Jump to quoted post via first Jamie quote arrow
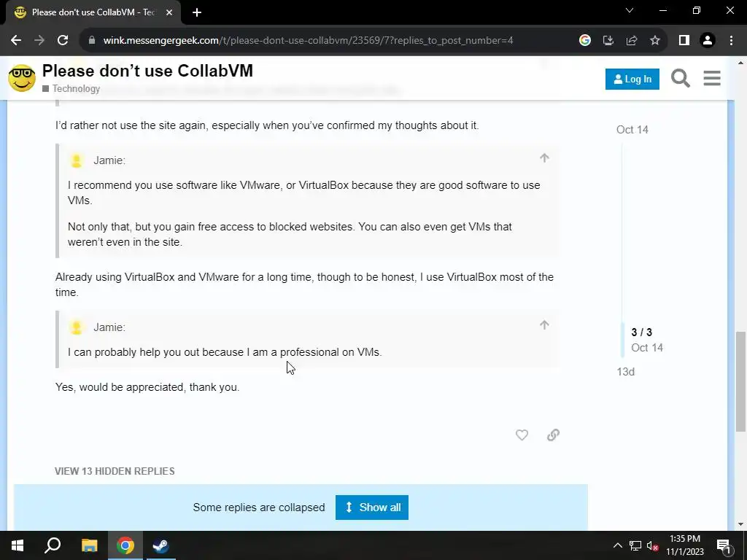Image resolution: width=747 pixels, height=560 pixels. (x=544, y=158)
